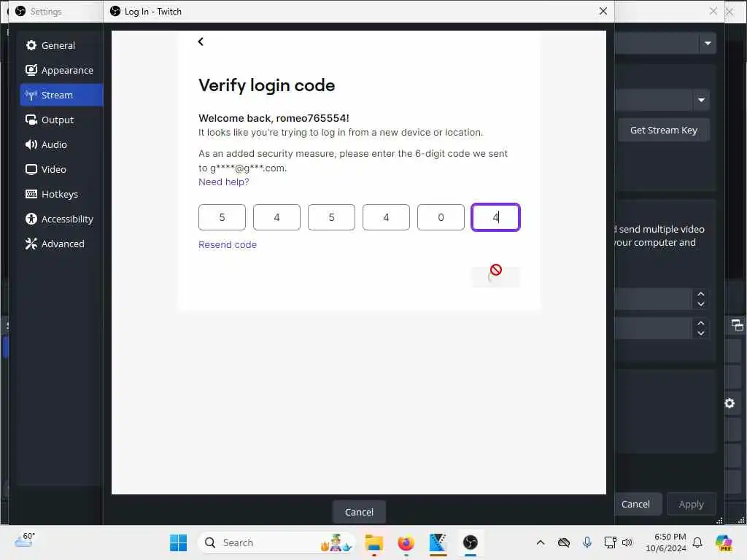
Task: Focus the third code digit box
Action: pos(332,217)
